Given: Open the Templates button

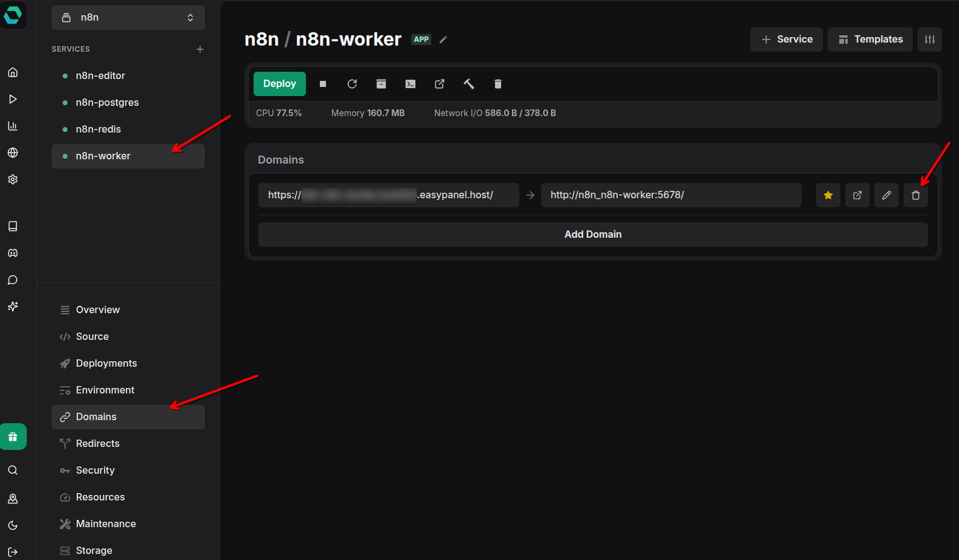Looking at the screenshot, I should click(x=870, y=40).
